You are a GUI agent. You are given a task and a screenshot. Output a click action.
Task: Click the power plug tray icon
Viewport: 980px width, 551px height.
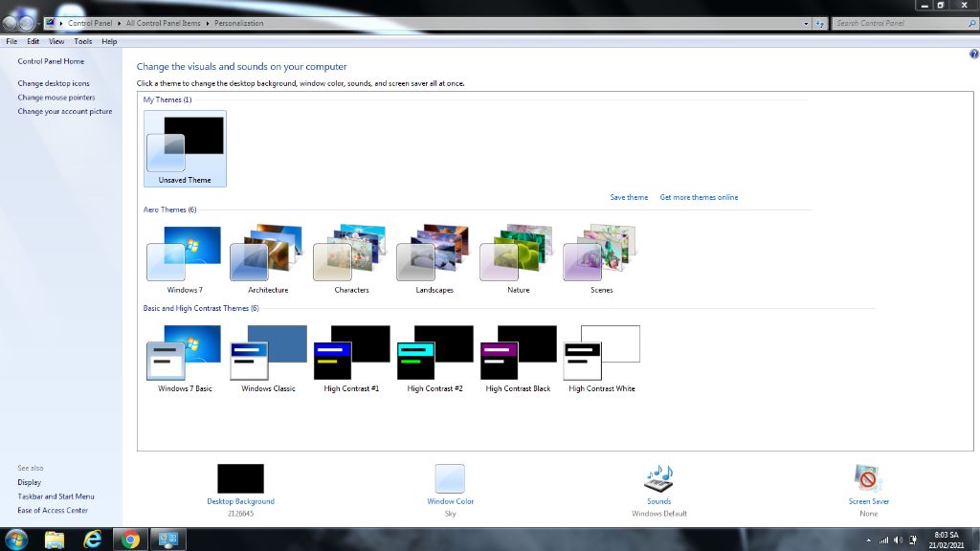pos(913,540)
